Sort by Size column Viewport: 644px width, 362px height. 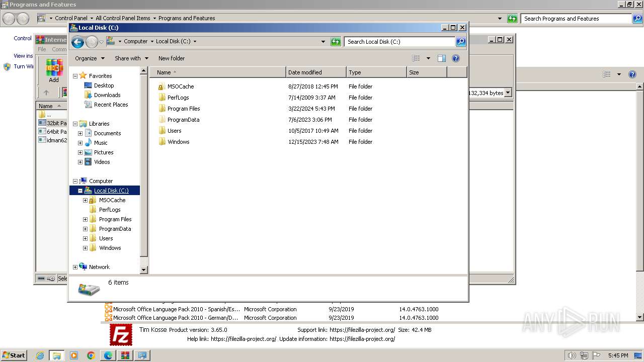tap(427, 72)
